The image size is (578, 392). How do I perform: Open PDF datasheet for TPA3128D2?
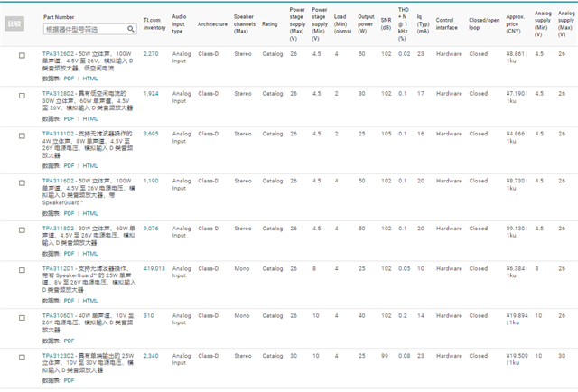coord(69,118)
